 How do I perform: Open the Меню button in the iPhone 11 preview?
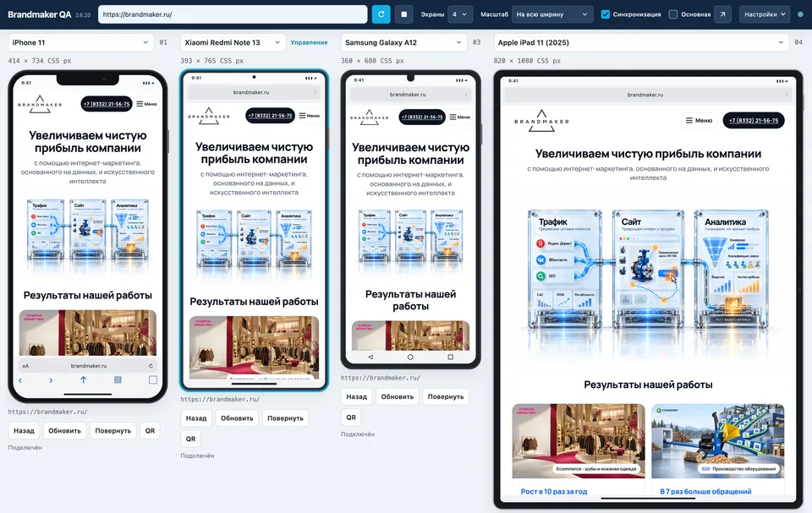146,104
